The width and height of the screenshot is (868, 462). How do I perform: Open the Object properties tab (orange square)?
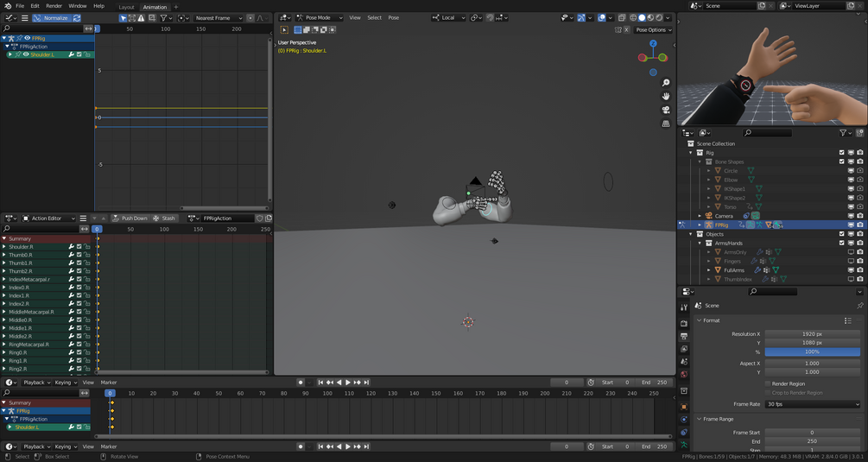click(684, 407)
